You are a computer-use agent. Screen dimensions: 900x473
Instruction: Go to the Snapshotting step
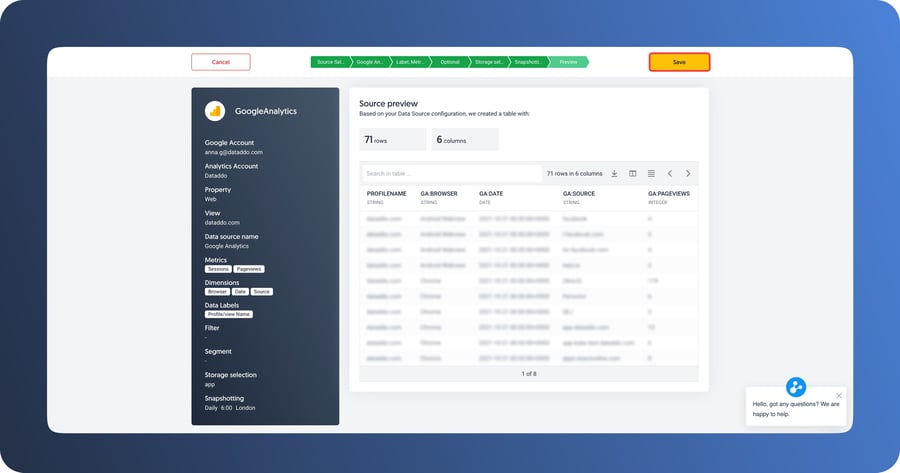tap(528, 62)
